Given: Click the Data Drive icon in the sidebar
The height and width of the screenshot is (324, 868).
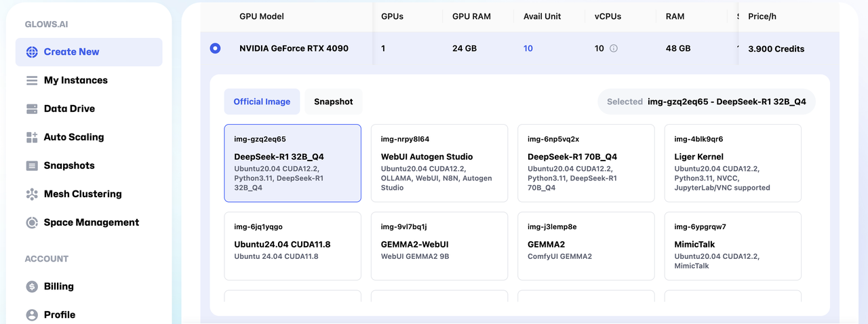Looking at the screenshot, I should click(x=32, y=109).
